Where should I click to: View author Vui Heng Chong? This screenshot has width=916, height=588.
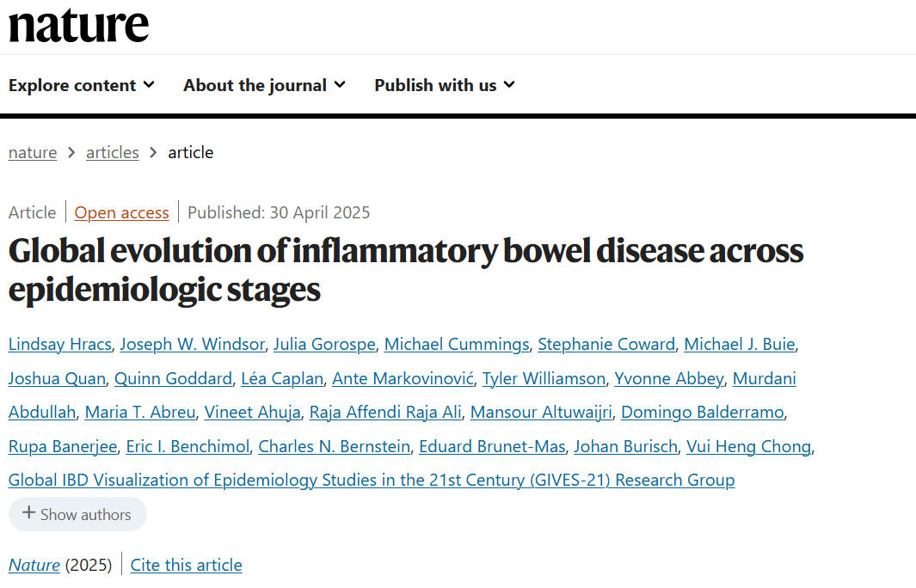(x=749, y=447)
